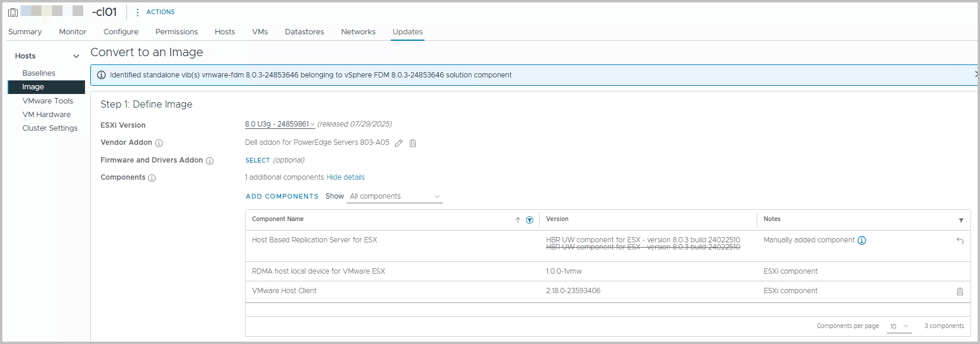The image size is (980, 344).
Task: Open VMware Tools in the sidebar
Action: [48, 101]
